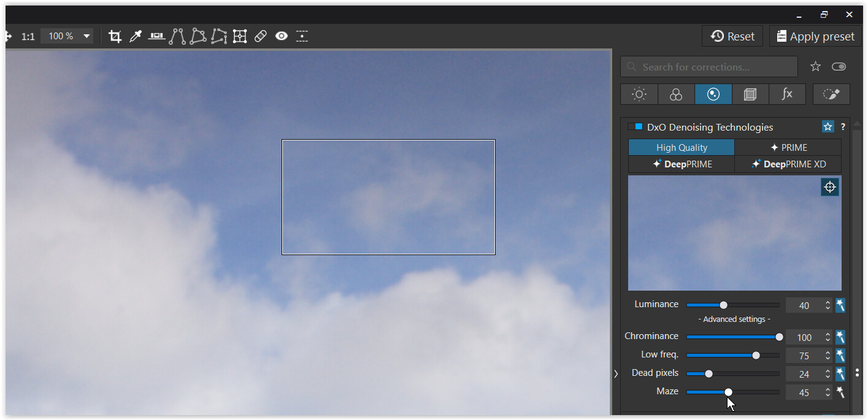Open the Geometry cube tab icon
This screenshot has height=420, width=868.
pos(750,94)
